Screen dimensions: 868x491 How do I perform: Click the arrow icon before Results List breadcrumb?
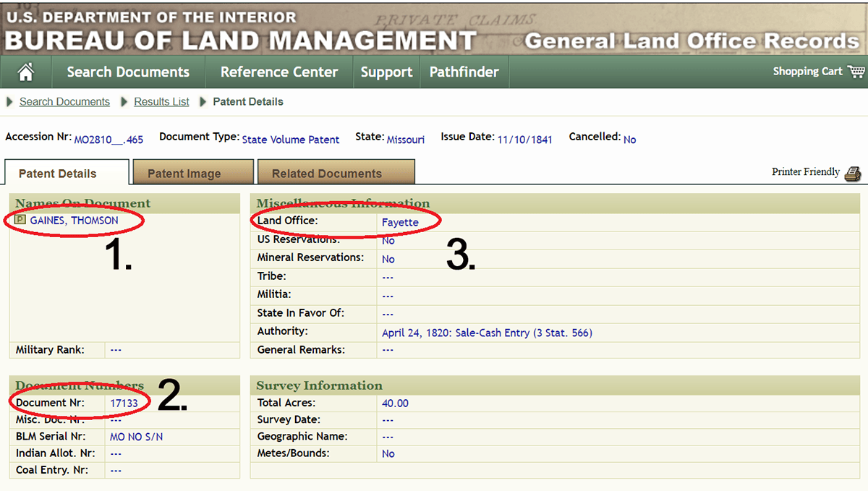pos(124,102)
